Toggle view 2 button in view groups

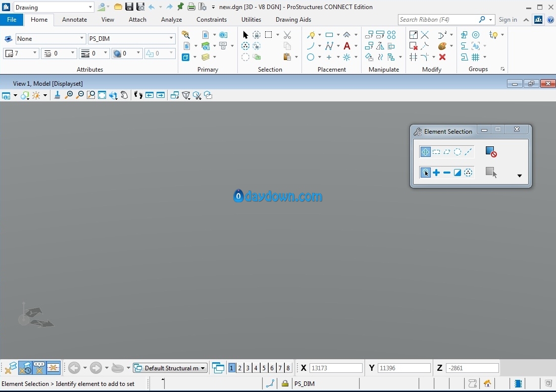[x=240, y=368]
